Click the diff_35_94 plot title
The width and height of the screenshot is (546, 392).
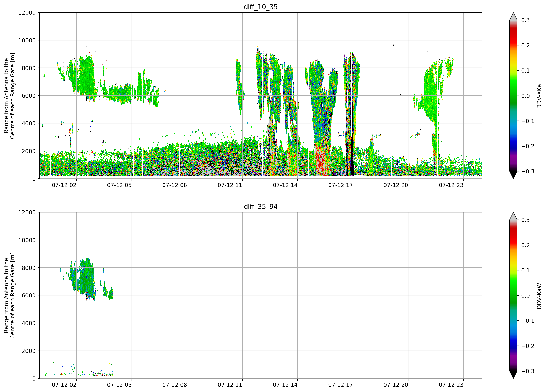coord(260,207)
